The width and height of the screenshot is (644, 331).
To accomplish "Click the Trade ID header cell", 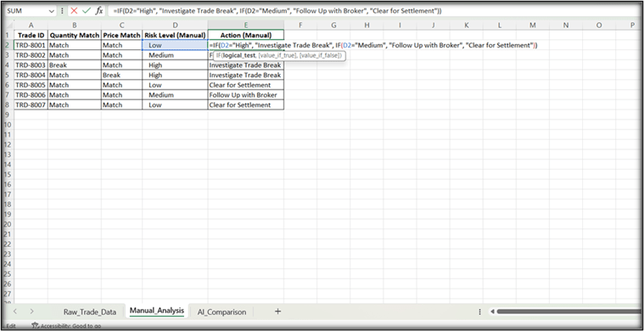I will 31,36.
